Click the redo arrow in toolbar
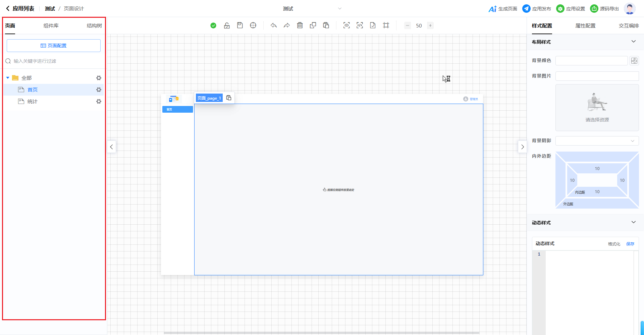Screen dimensions: 644x335 [x=287, y=25]
